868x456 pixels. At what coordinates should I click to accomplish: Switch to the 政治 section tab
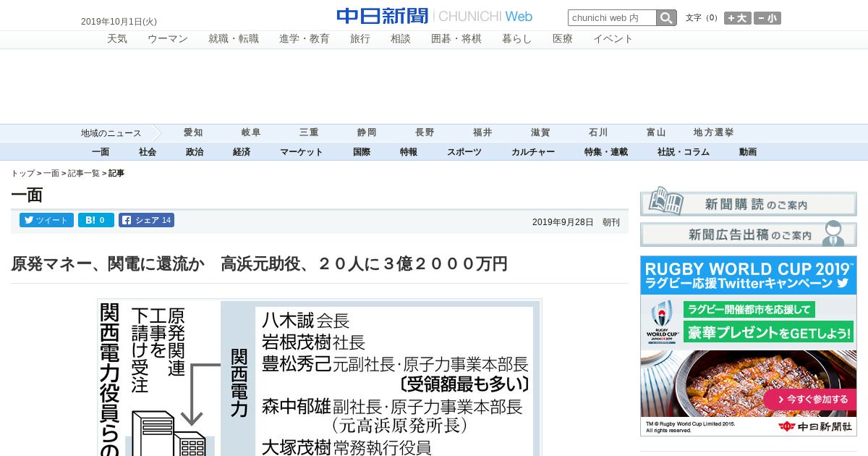click(x=195, y=152)
